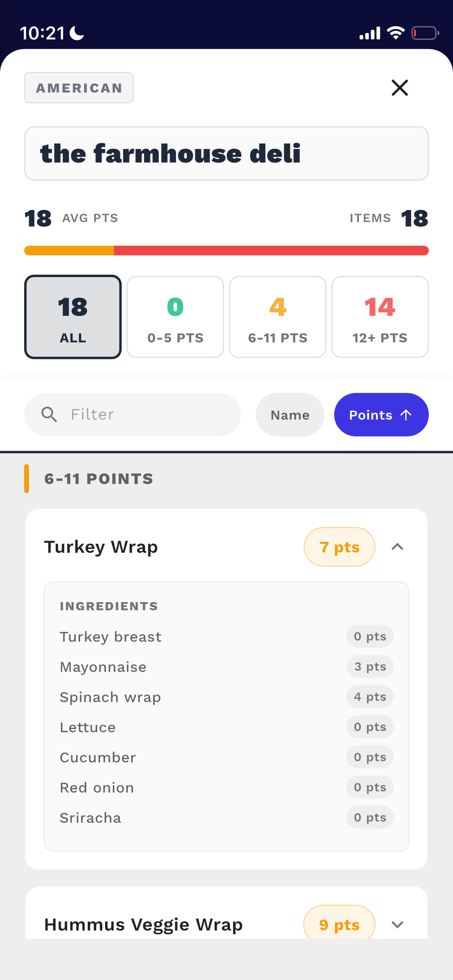This screenshot has width=453, height=980.
Task: Sort the list by Points
Action: pos(381,414)
